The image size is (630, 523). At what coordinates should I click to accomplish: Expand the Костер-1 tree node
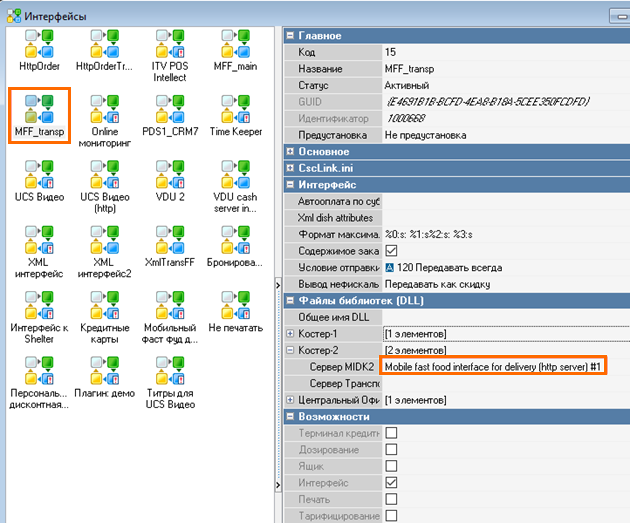point(290,334)
